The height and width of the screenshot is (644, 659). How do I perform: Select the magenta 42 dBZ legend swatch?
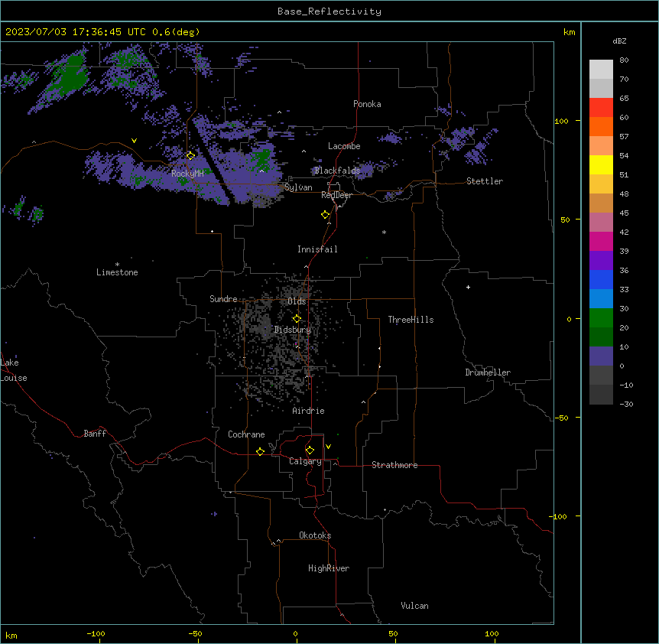pos(601,241)
